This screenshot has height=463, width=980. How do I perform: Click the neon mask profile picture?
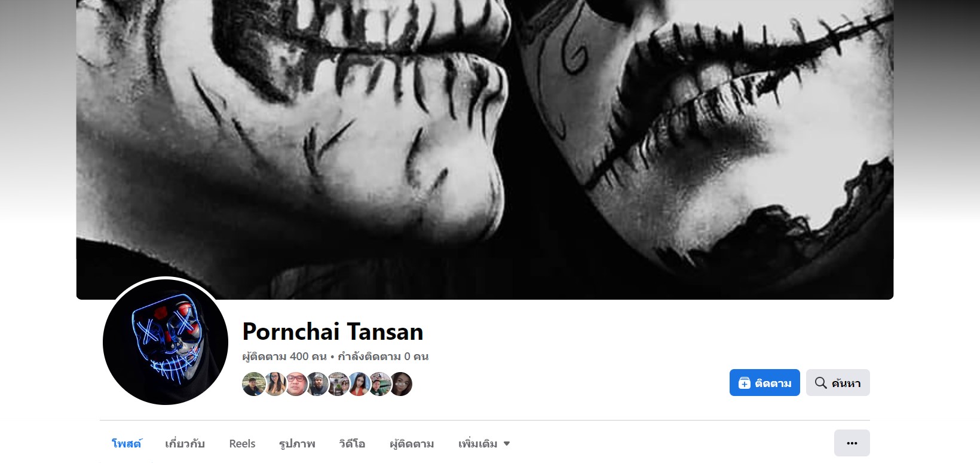[x=166, y=342]
